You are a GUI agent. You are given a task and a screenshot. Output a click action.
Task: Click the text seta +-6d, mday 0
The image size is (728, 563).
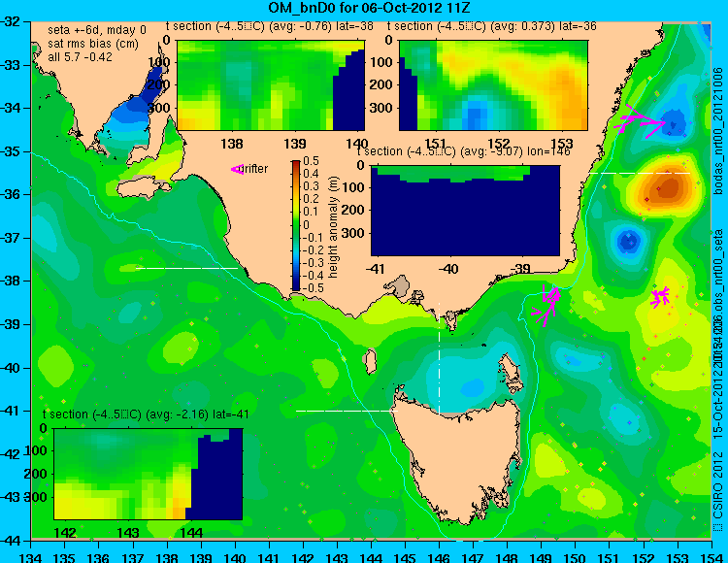[96, 30]
